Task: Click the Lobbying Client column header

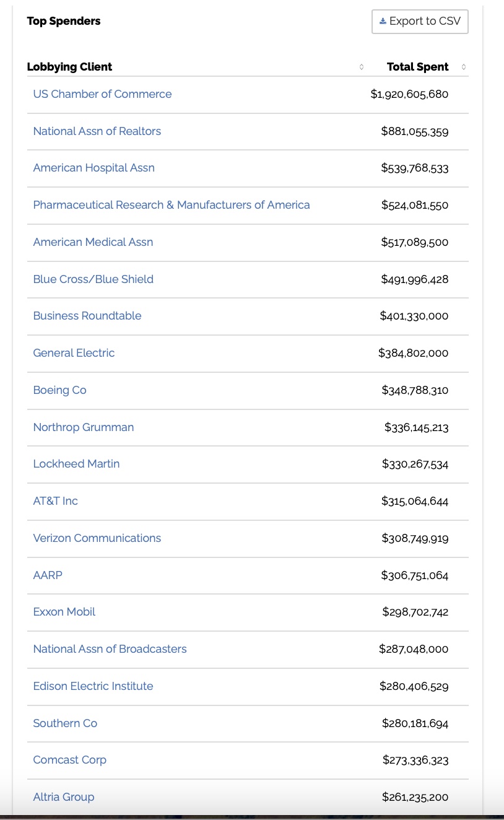Action: pyautogui.click(x=69, y=67)
